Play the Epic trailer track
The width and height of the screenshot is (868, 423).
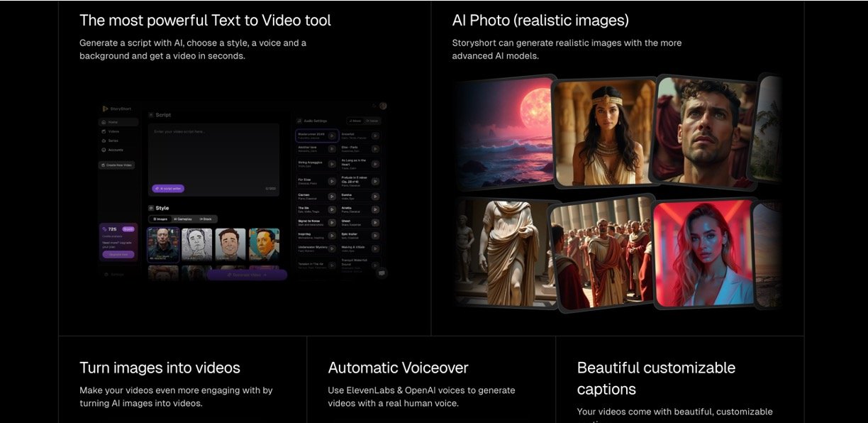tap(375, 235)
